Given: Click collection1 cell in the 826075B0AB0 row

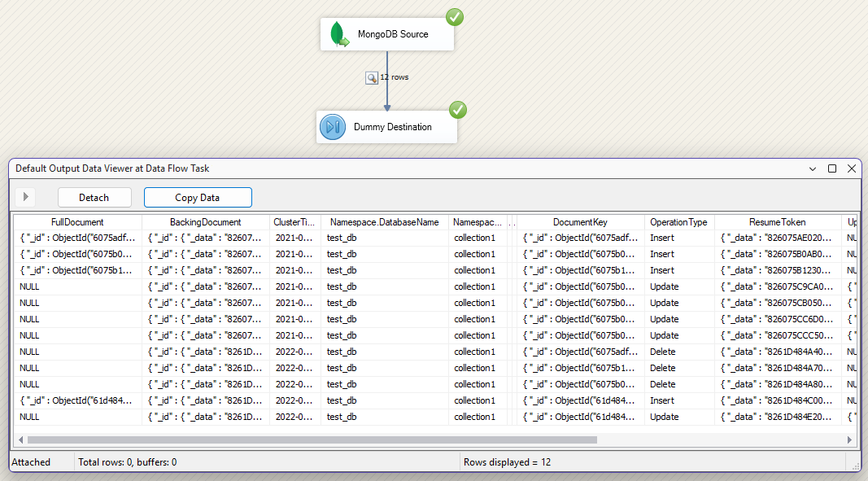Looking at the screenshot, I should tap(478, 254).
